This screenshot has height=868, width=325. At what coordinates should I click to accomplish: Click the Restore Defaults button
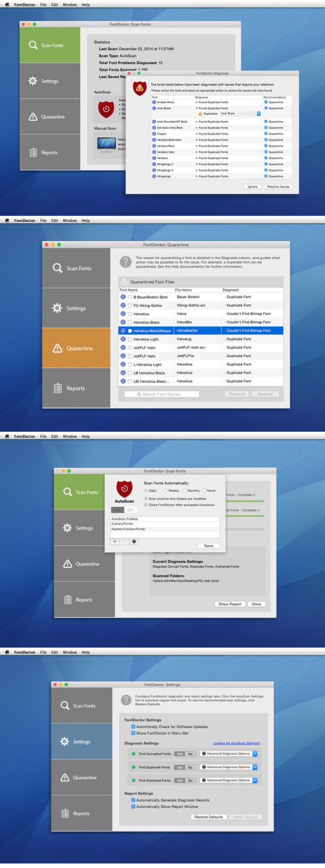pyautogui.click(x=208, y=817)
